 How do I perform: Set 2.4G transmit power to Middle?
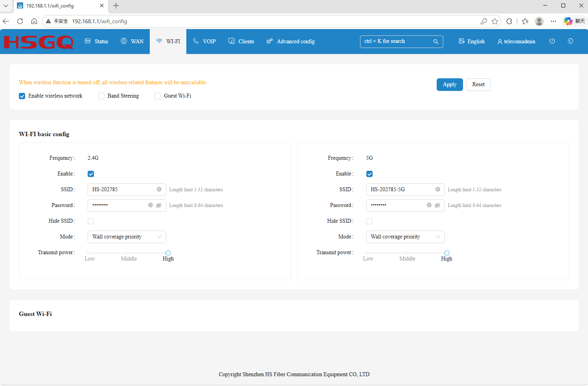(127, 253)
